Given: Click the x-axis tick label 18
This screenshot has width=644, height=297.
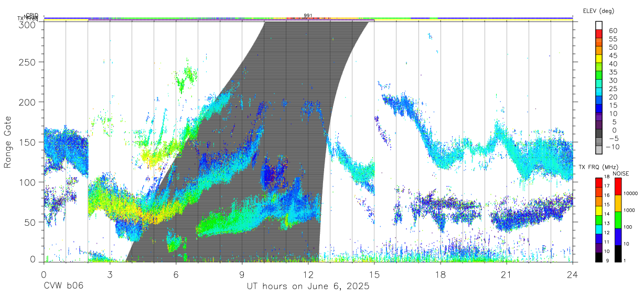Looking at the screenshot, I should (440, 274).
